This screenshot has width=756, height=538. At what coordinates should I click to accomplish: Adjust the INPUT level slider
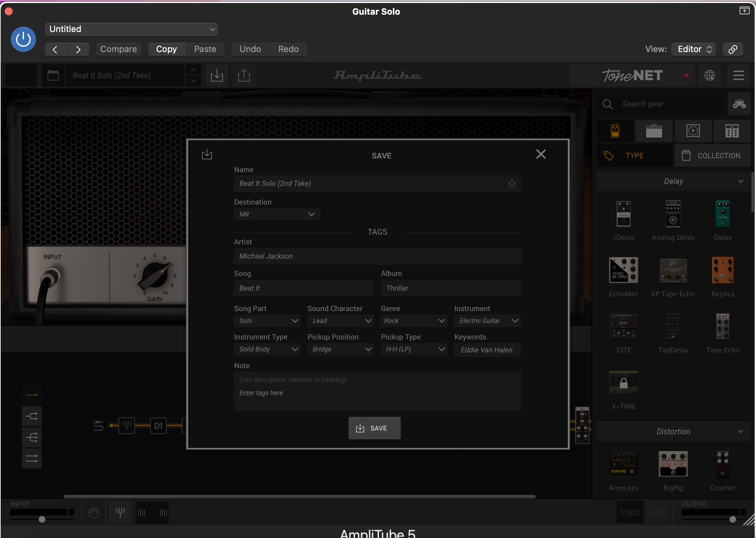42,519
